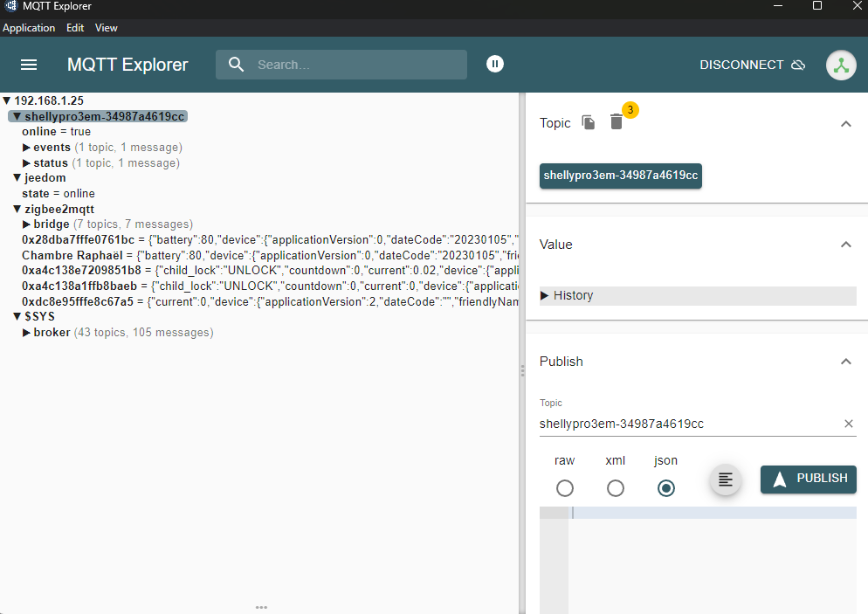868x614 pixels.
Task: Collapse the shellypro3em-34987a4619cc tree node
Action: coord(17,116)
